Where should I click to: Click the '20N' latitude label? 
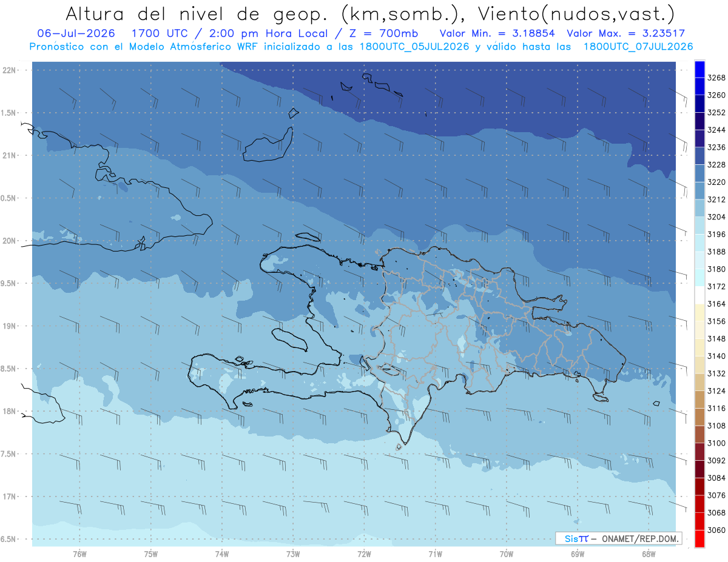tap(9, 241)
